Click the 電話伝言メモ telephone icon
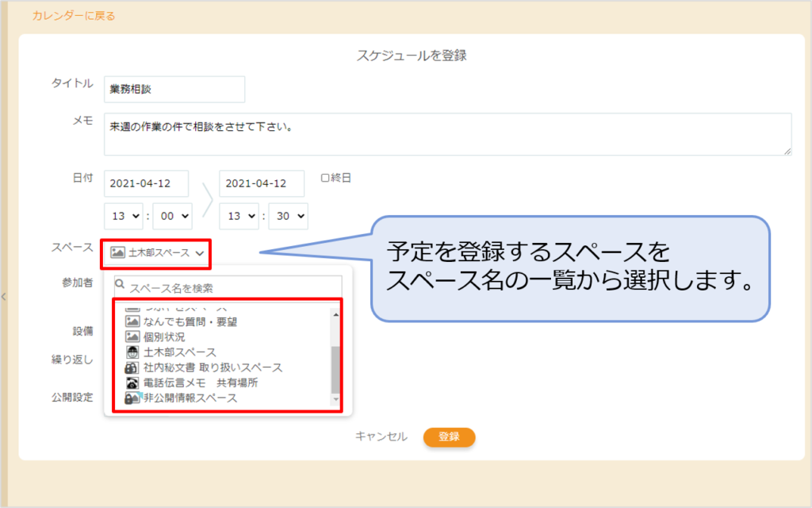 (x=132, y=383)
